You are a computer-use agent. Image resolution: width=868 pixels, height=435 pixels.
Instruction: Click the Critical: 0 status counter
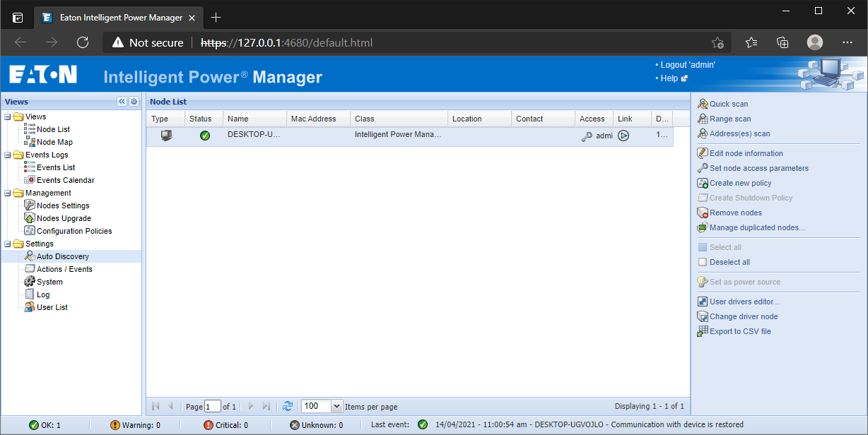click(225, 425)
